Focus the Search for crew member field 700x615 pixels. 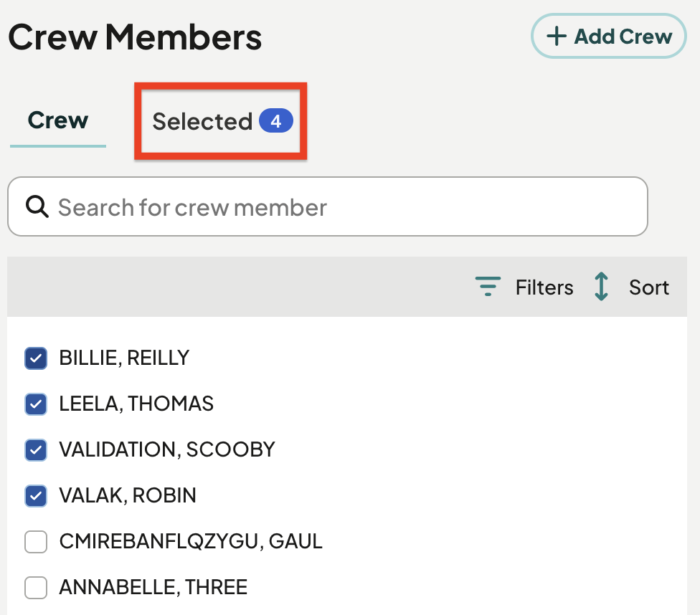(328, 206)
